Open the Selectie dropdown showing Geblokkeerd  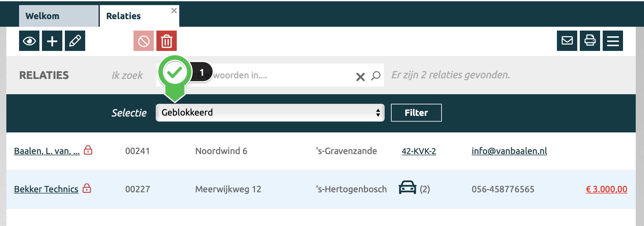tap(270, 113)
